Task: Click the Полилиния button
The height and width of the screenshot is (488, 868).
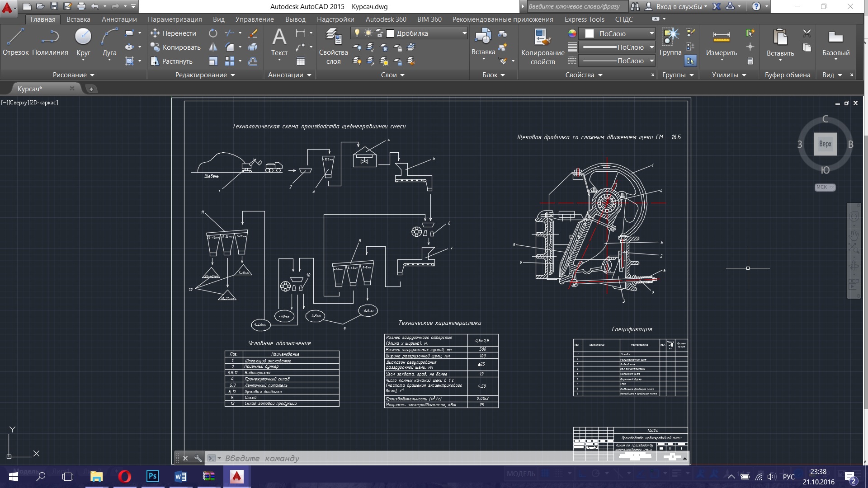Action: [50, 42]
